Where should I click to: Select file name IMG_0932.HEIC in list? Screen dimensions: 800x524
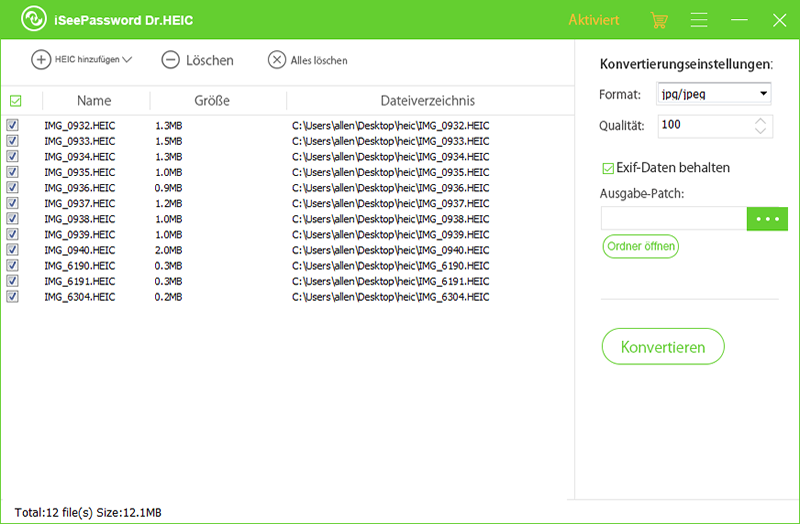coord(80,126)
